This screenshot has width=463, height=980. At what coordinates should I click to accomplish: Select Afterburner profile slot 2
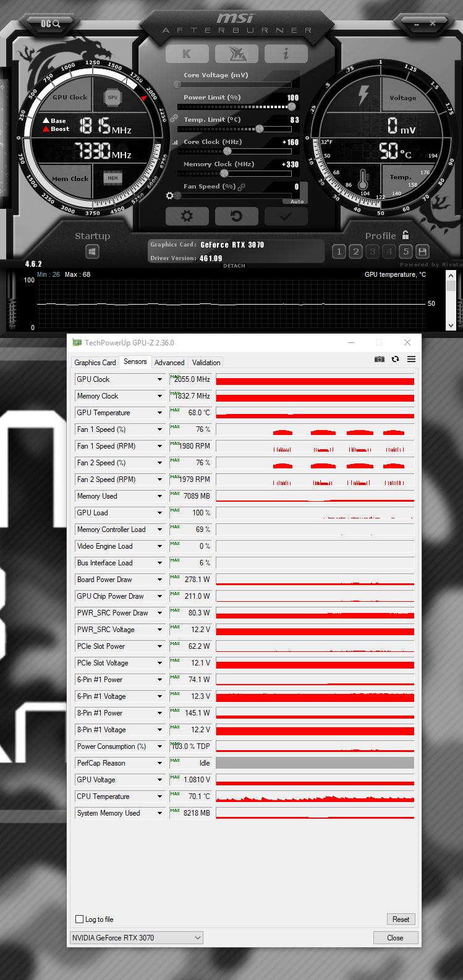point(355,251)
